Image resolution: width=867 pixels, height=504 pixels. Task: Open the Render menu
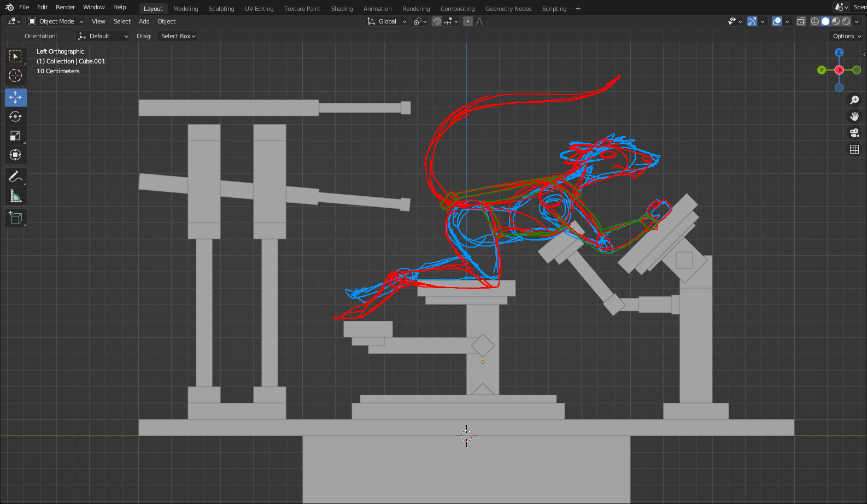[x=65, y=7]
